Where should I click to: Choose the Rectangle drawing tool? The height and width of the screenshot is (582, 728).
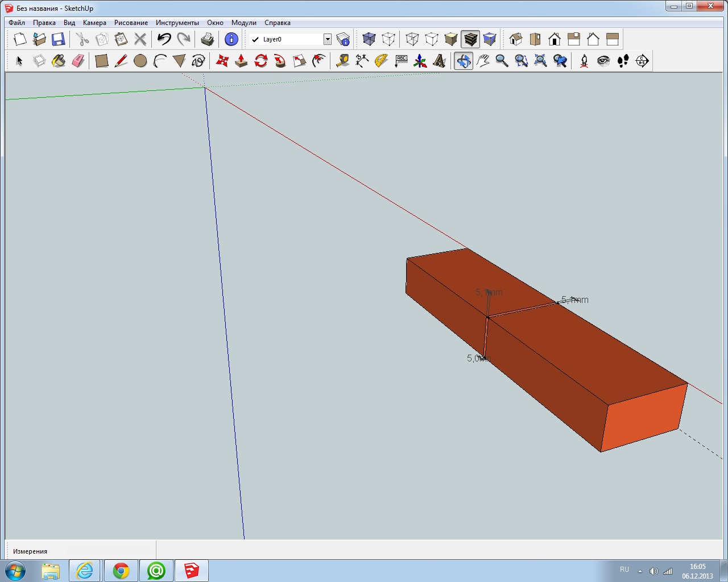[x=102, y=61]
